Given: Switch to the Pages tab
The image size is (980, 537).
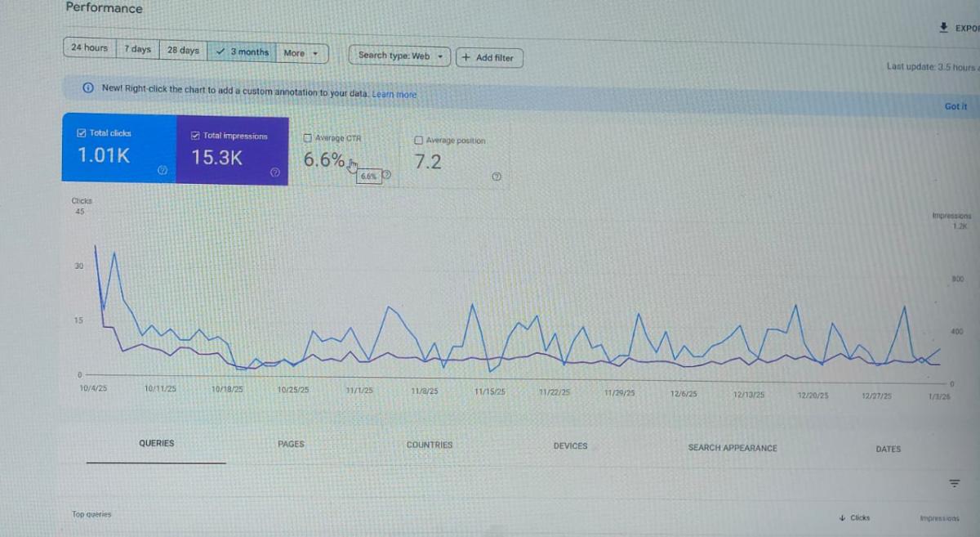Looking at the screenshot, I should click(291, 444).
